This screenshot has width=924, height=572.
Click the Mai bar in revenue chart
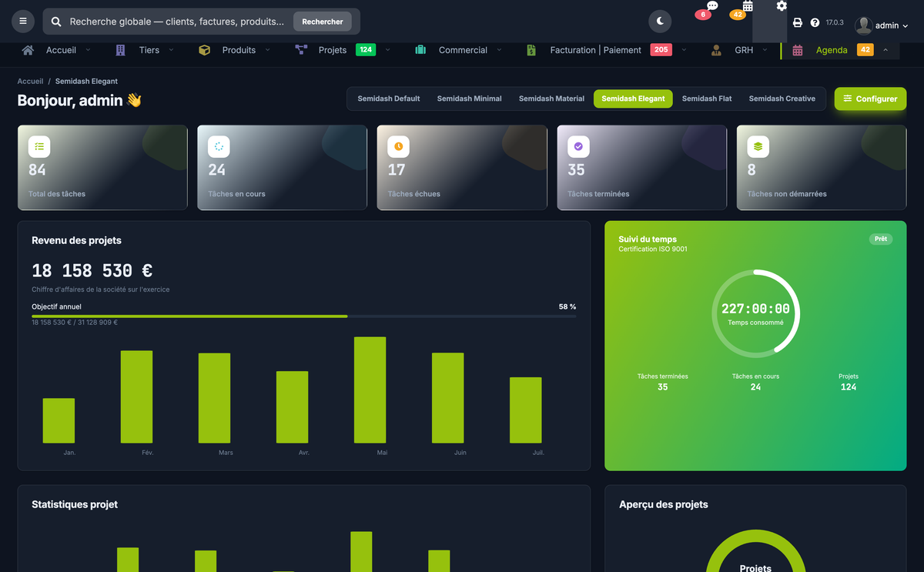pos(370,390)
